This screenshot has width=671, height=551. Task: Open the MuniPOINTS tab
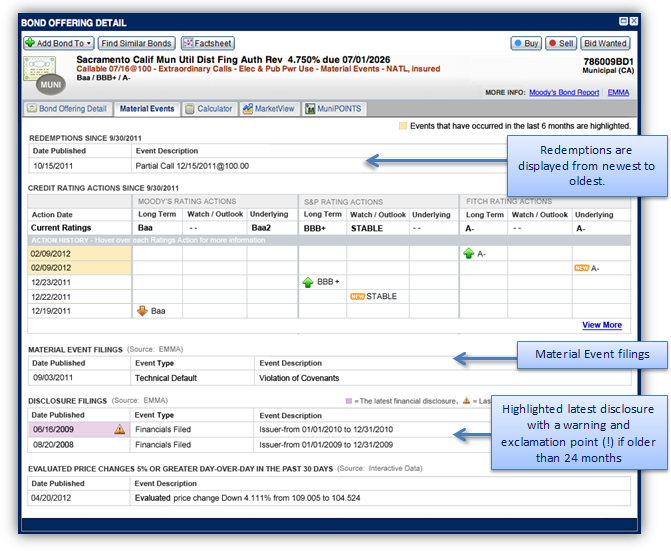(x=334, y=109)
